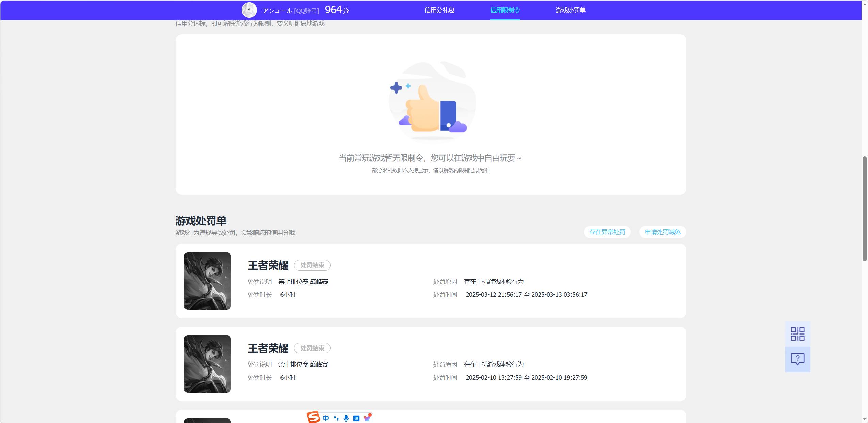This screenshot has height=423, width=868.
Task: Select the 信用限制令 tab
Action: (x=505, y=10)
